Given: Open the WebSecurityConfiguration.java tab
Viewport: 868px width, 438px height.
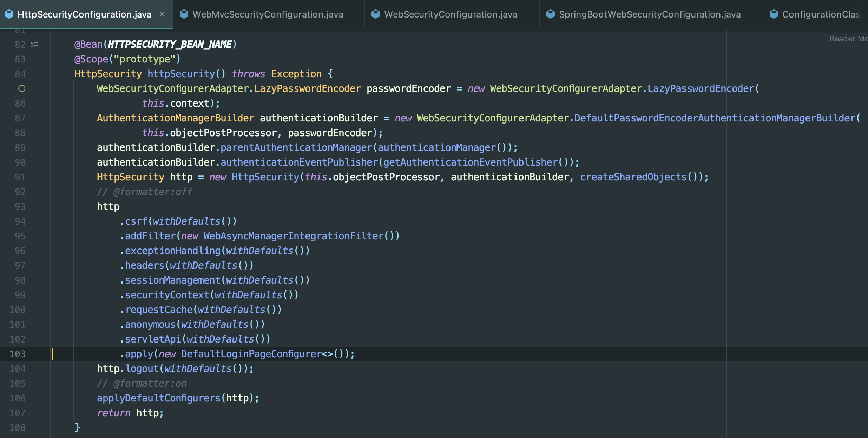Looking at the screenshot, I should point(451,14).
